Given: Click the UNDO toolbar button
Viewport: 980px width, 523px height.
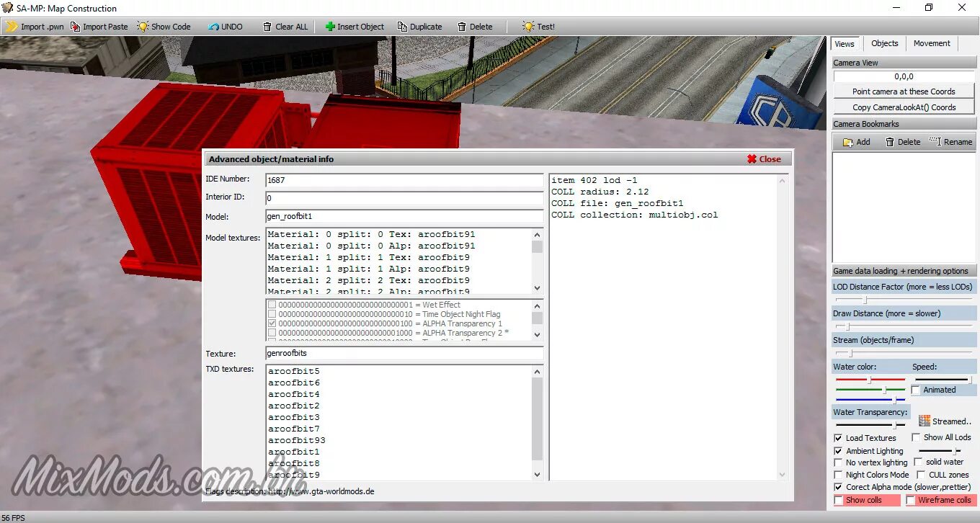Looking at the screenshot, I should point(226,27).
